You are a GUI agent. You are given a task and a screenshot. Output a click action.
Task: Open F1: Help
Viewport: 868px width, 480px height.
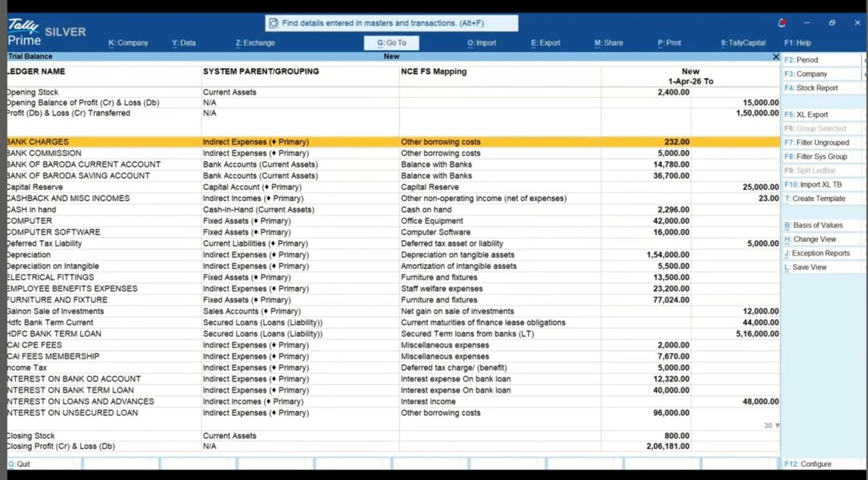[x=798, y=43]
